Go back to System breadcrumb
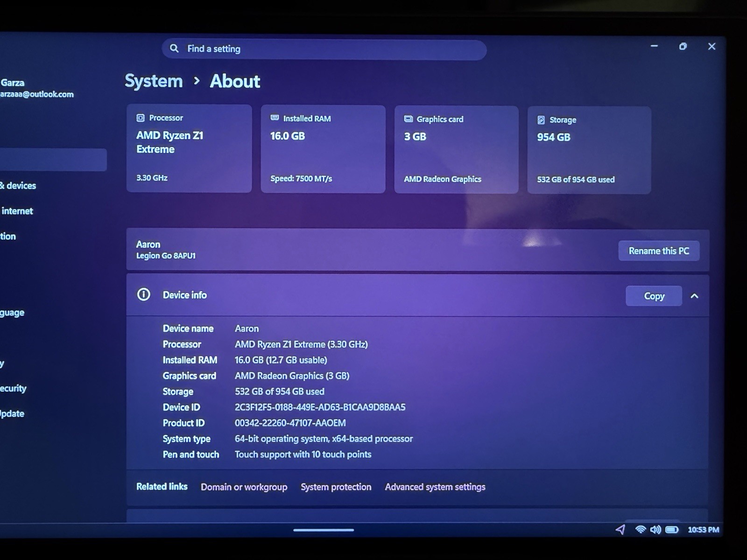747x560 pixels. [154, 81]
